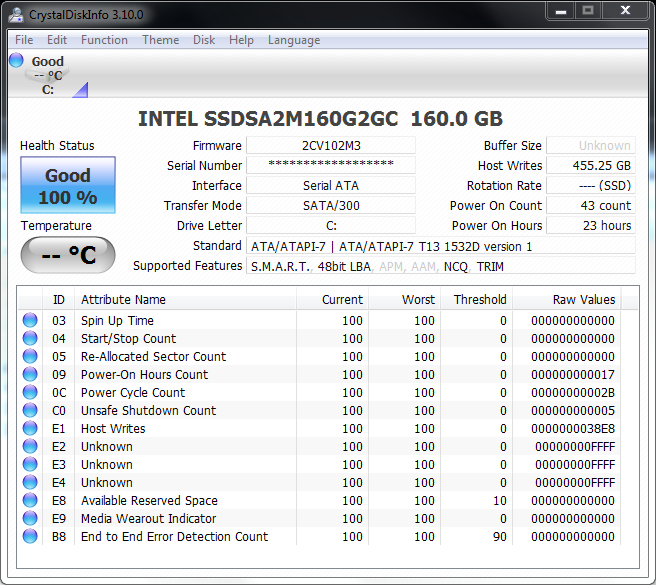Click TRIM in Supported Features
The height and width of the screenshot is (585, 656).
pos(490,267)
